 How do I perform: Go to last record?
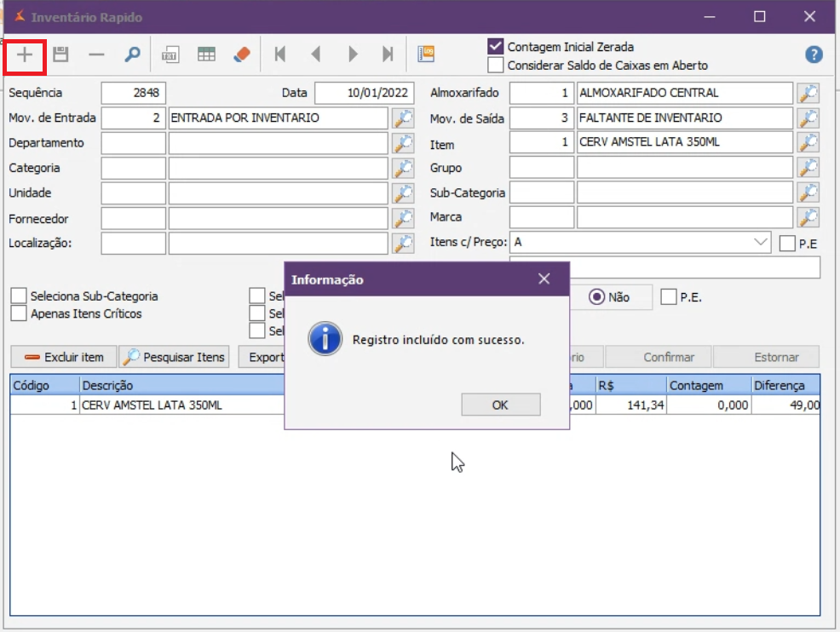[388, 55]
